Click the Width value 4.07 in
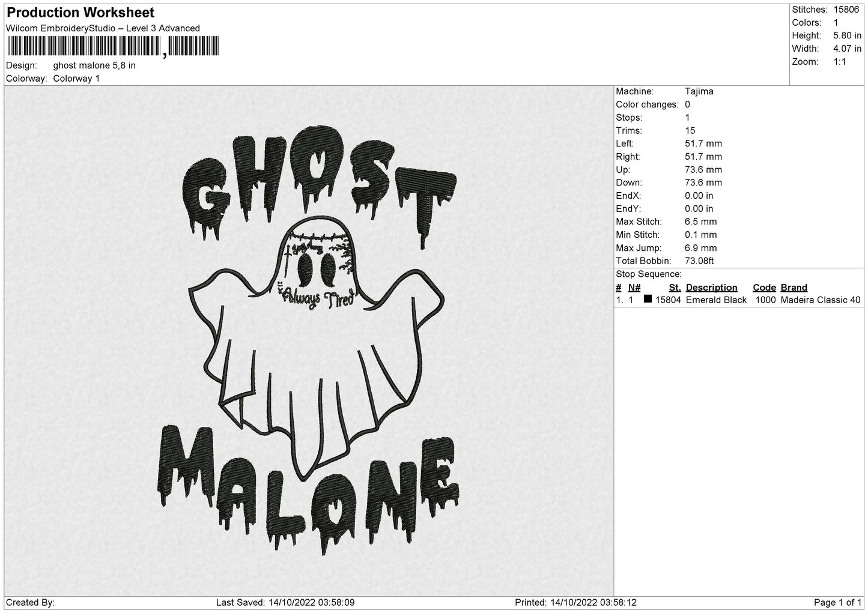This screenshot has width=868, height=613. 847,49
